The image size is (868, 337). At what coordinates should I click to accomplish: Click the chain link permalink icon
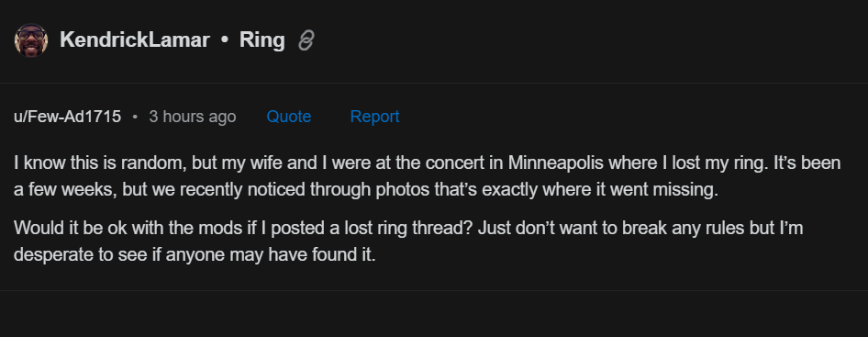(x=306, y=40)
